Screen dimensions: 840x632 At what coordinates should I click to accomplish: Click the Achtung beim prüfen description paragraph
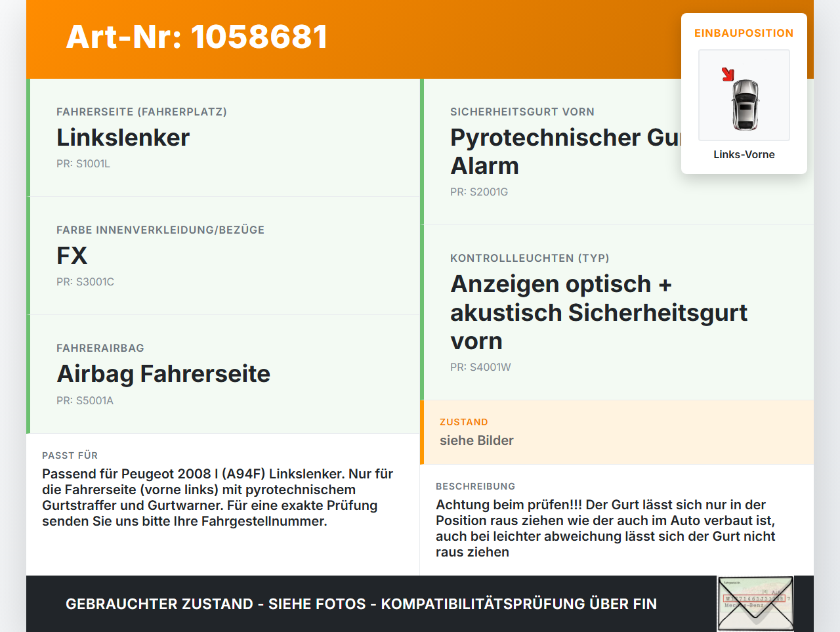click(606, 528)
